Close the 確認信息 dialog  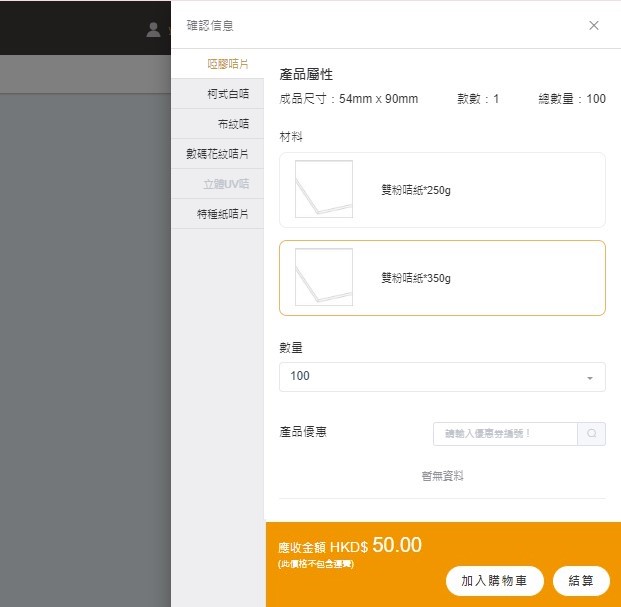(594, 26)
